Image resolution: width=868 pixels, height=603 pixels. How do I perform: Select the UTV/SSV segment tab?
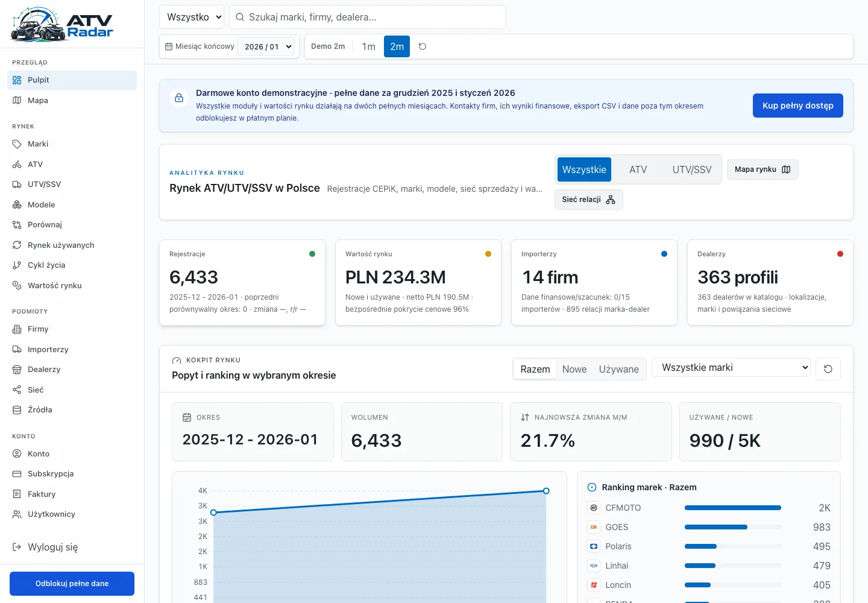[692, 169]
